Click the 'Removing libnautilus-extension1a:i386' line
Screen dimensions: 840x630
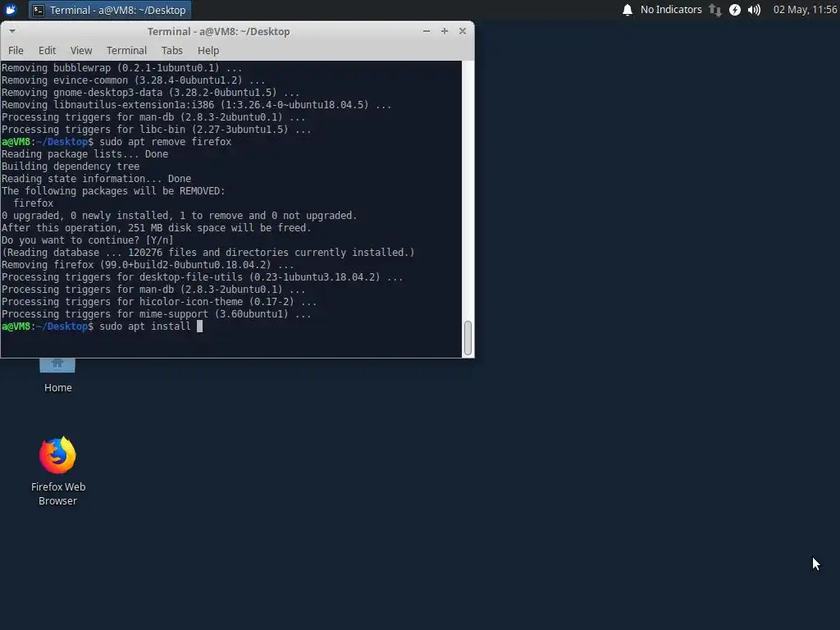coord(196,105)
